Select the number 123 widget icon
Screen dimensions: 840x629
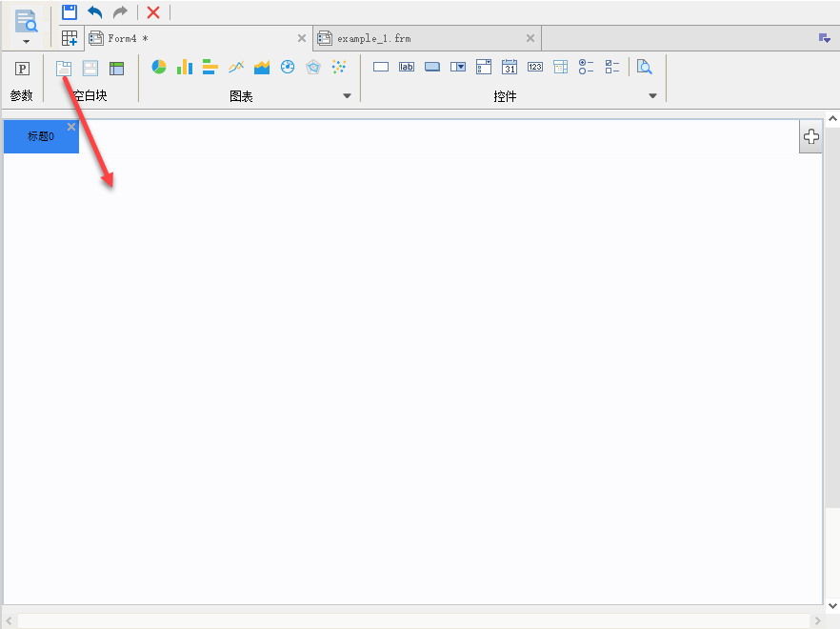(535, 67)
